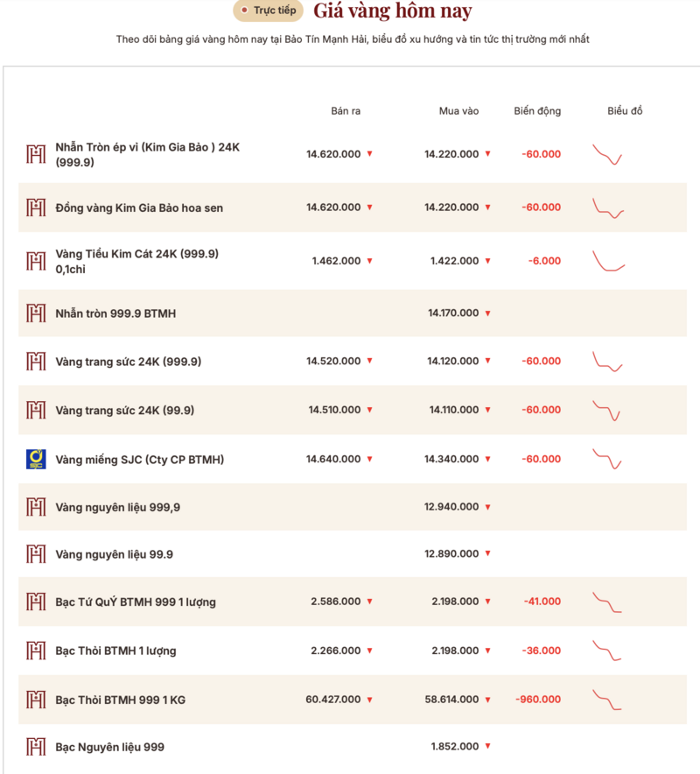Open Vàng trang sức 24K (999.9) product link
The image size is (700, 774).
pos(129,362)
